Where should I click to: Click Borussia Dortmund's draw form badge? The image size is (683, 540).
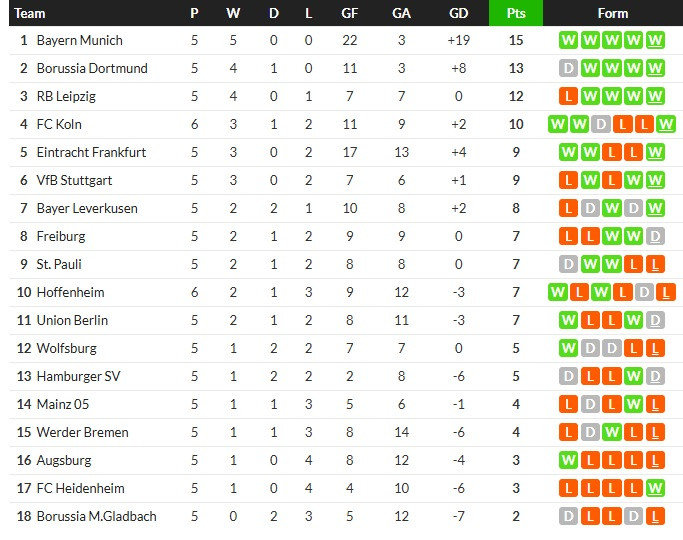(x=569, y=68)
